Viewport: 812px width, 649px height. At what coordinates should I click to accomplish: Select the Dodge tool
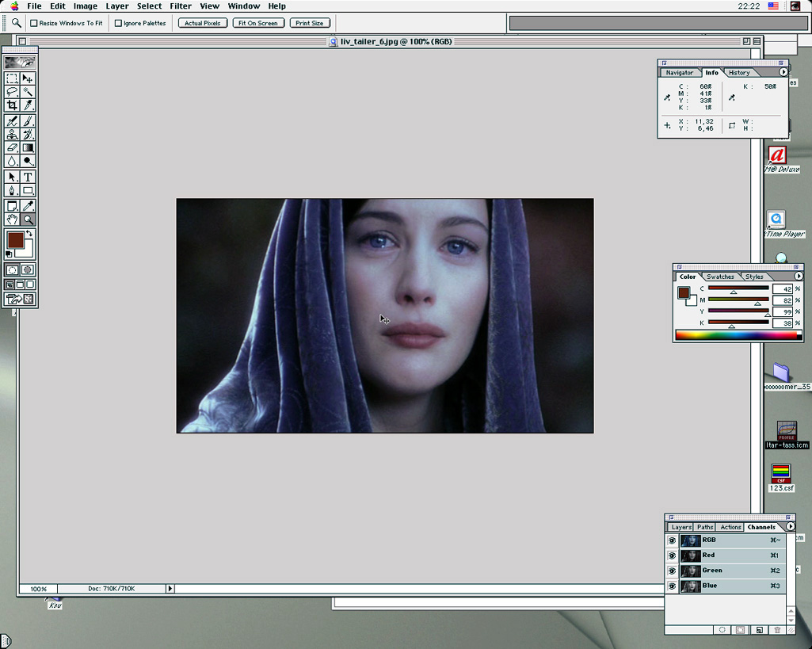tap(28, 161)
